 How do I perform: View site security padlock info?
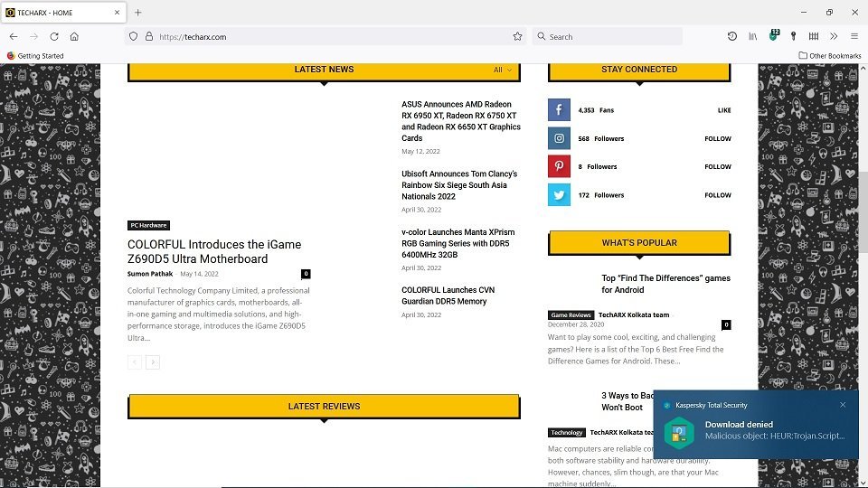(x=149, y=36)
